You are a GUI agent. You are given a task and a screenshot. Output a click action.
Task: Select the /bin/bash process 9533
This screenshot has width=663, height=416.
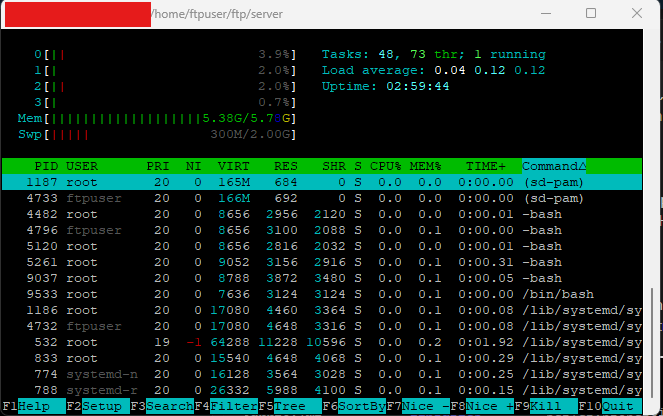(322, 294)
